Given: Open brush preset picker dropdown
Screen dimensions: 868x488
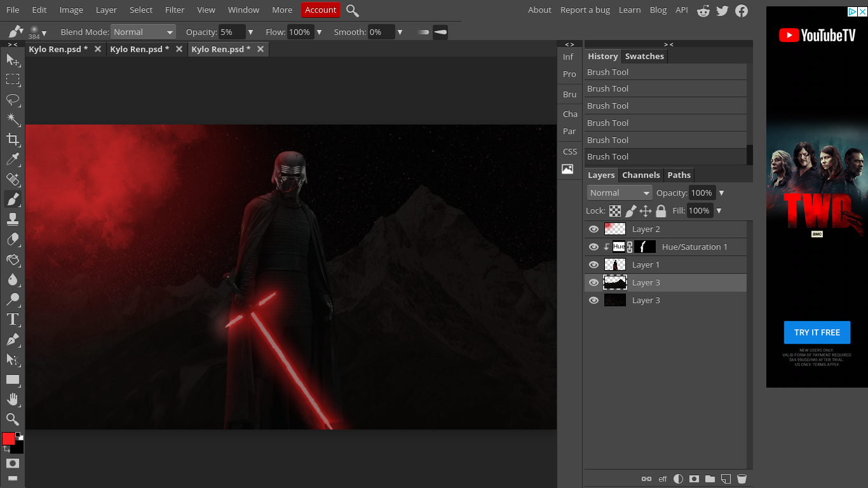Looking at the screenshot, I should click(37, 32).
